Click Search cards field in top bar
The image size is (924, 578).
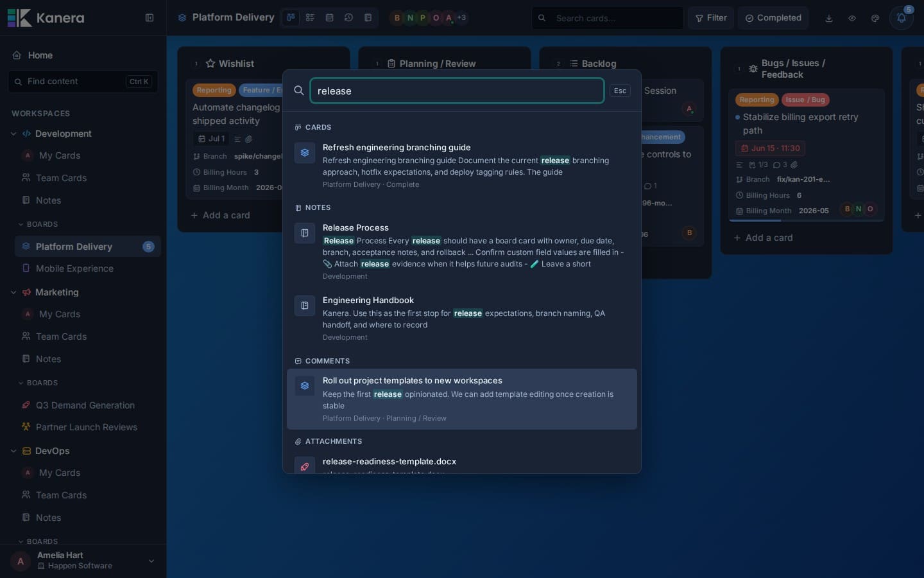point(607,18)
